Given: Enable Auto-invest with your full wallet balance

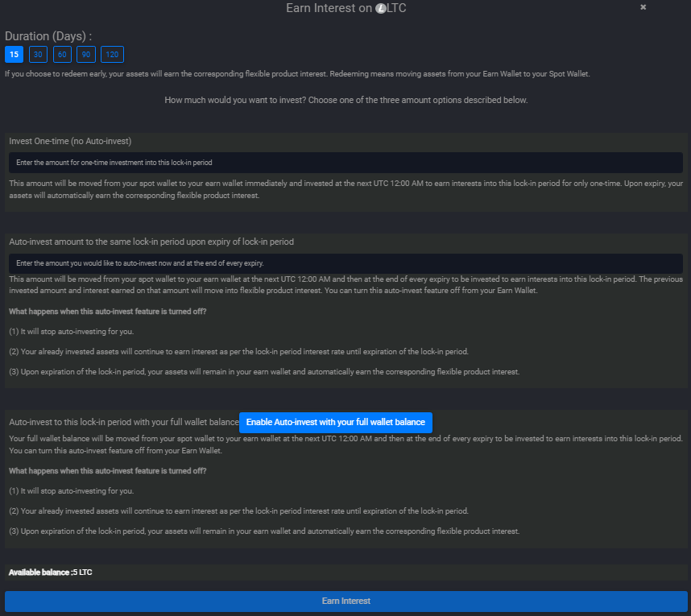Looking at the screenshot, I should (x=336, y=422).
